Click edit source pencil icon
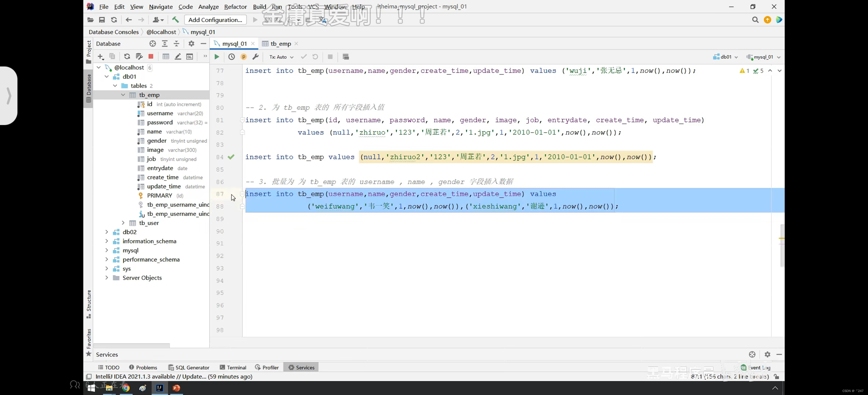The height and width of the screenshot is (395, 868). (178, 56)
